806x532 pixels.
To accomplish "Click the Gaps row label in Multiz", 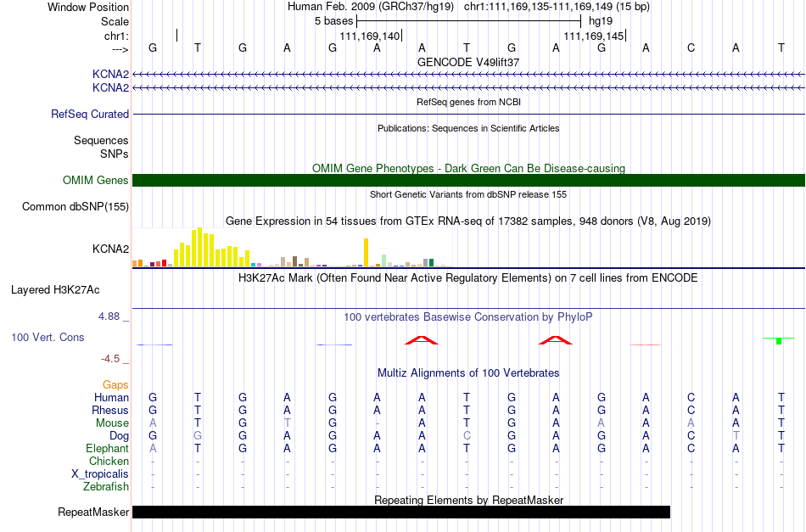I will [115, 384].
